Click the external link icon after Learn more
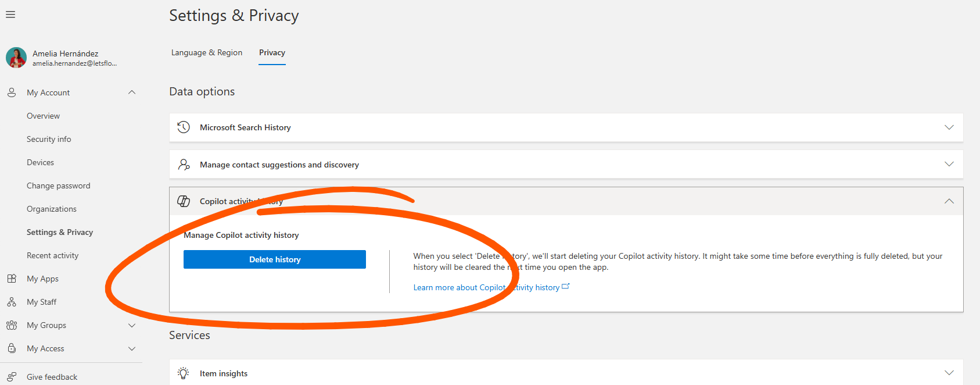980x385 pixels. pos(566,286)
